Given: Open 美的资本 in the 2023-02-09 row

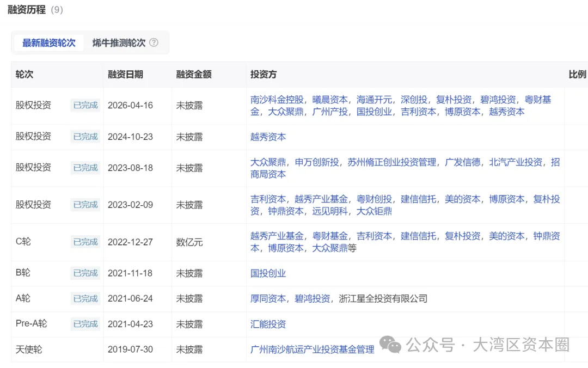Looking at the screenshot, I should coord(462,199).
